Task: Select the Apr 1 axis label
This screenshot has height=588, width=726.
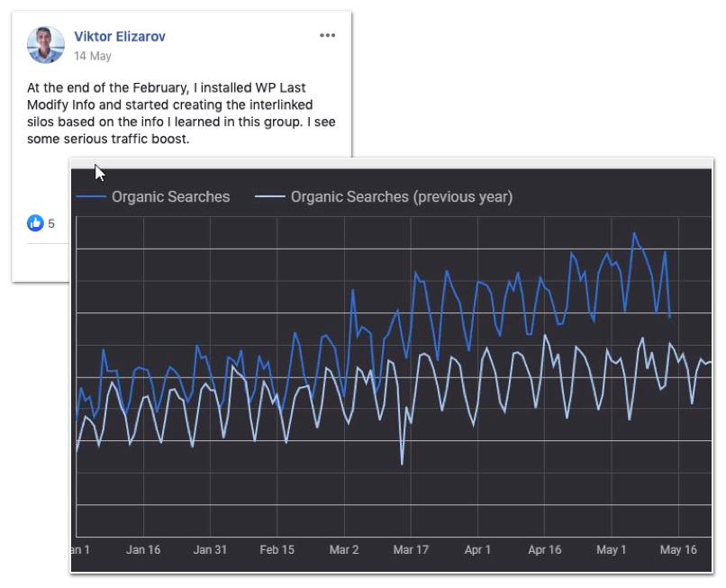Action: [478, 549]
